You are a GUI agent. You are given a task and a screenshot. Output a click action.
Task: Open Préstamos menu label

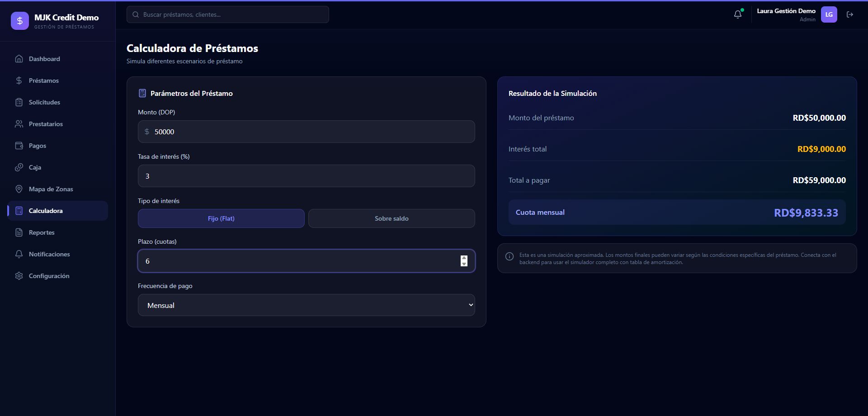(44, 80)
